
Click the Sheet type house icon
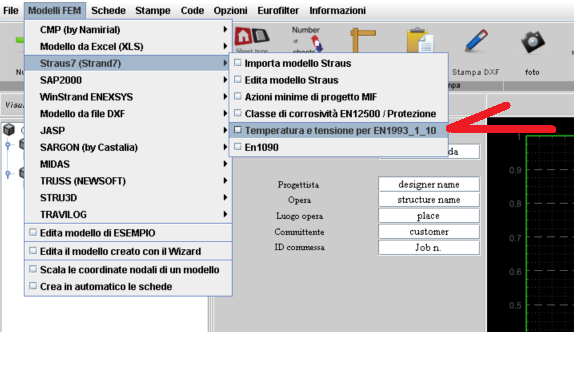[252, 36]
